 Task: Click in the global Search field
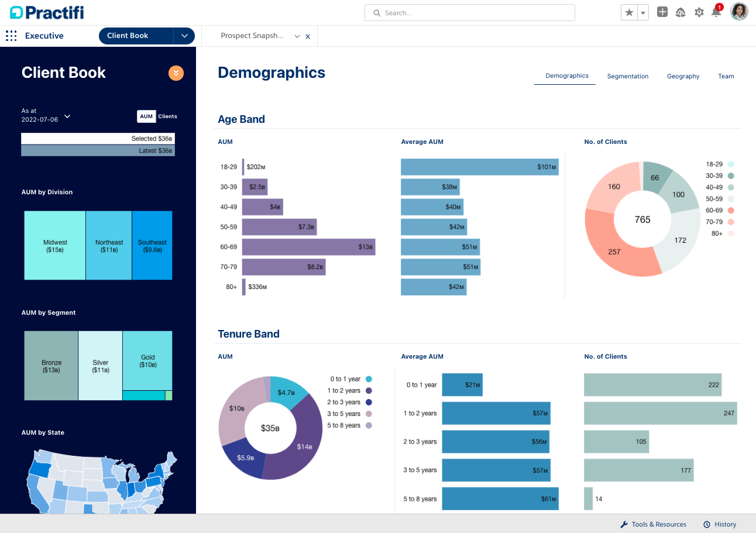tap(469, 13)
